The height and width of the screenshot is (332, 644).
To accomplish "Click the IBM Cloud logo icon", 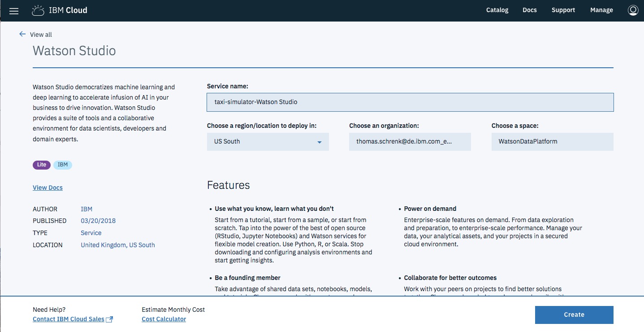I will click(38, 10).
